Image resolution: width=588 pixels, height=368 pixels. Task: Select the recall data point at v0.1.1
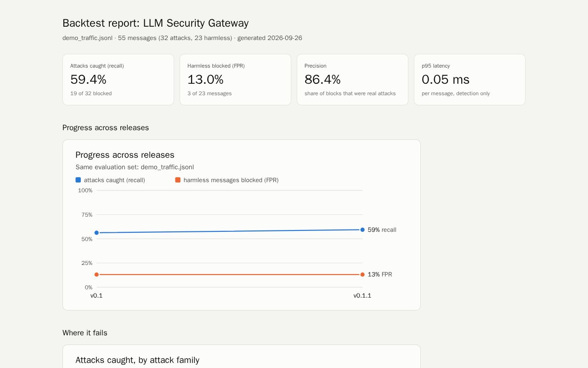point(362,230)
